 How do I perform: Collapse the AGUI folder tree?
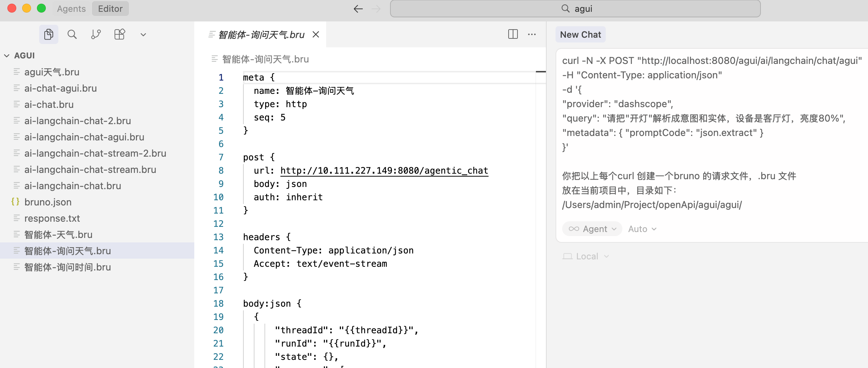click(7, 55)
